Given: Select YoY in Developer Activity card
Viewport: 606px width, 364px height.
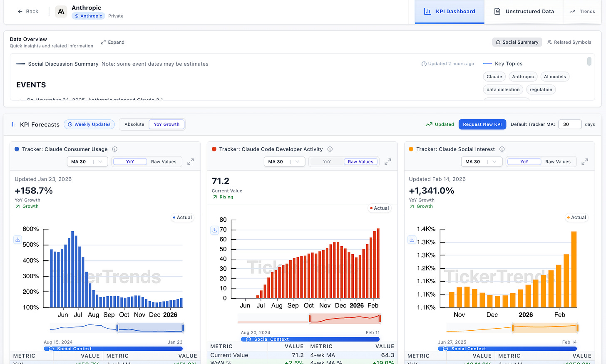Looking at the screenshot, I should (x=327, y=162).
